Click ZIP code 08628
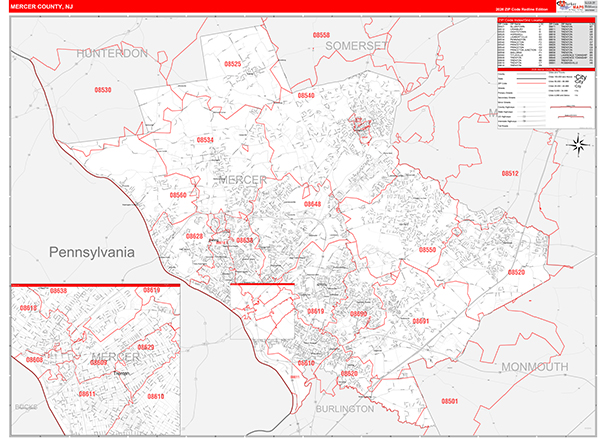Image resolution: width=600 pixels, height=438 pixels. (x=194, y=236)
